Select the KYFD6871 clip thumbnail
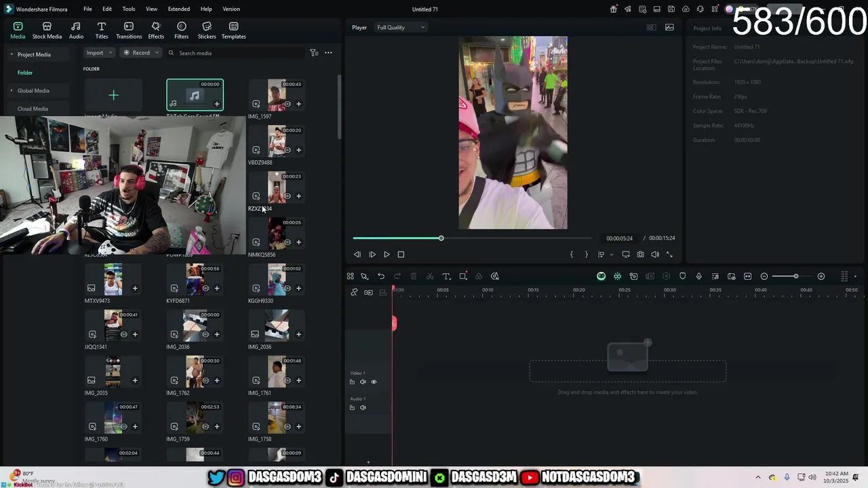Viewport: 868px width, 488px height. (195, 279)
